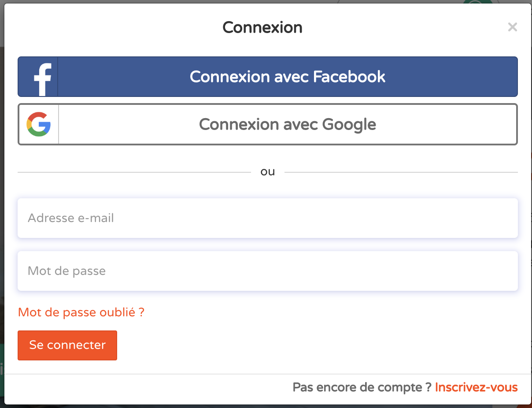Screen dimensions: 532x408
Task: Log in using the Connexion avec Facebook button
Action: [268, 77]
